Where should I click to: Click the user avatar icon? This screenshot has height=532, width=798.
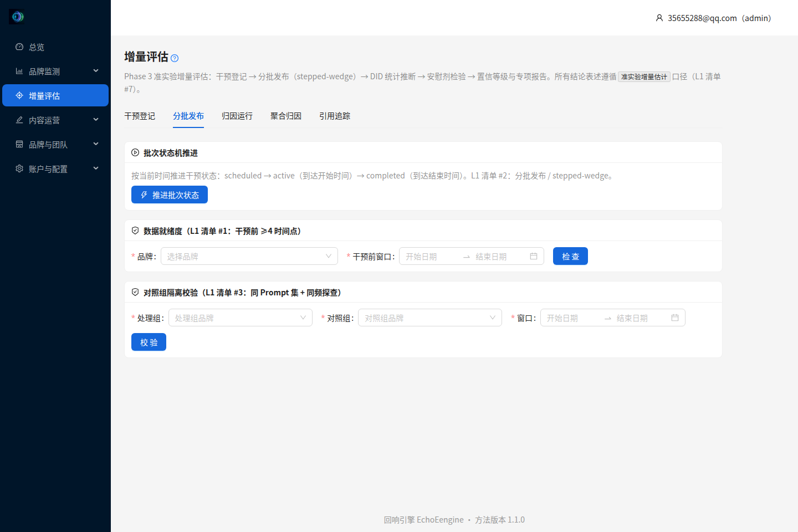659,18
